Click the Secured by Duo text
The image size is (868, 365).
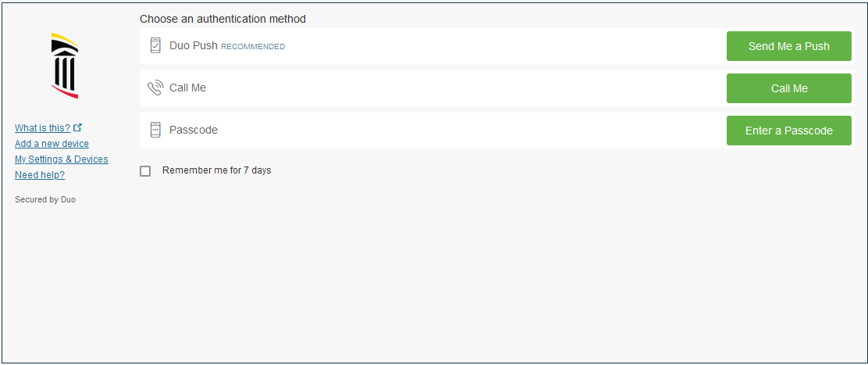click(45, 199)
